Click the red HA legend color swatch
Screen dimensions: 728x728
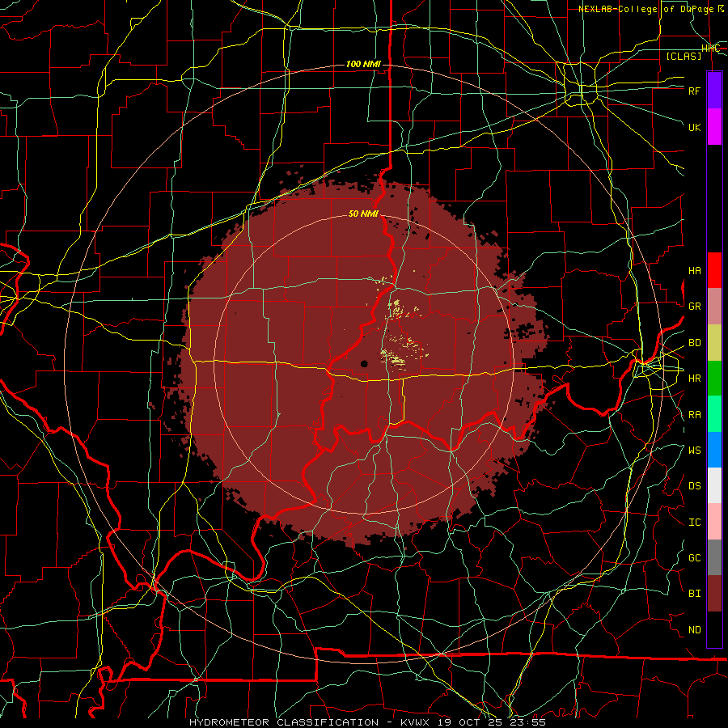714,270
